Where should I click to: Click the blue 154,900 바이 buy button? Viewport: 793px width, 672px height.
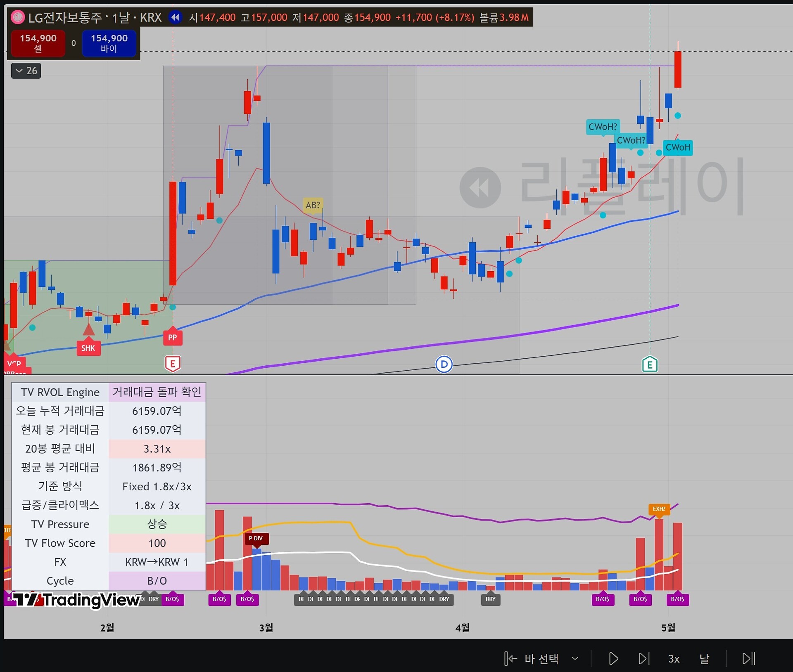tap(109, 43)
